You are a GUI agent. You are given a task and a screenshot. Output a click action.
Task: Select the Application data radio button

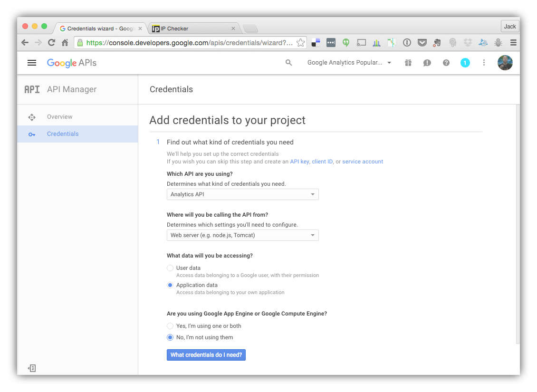[x=170, y=285]
